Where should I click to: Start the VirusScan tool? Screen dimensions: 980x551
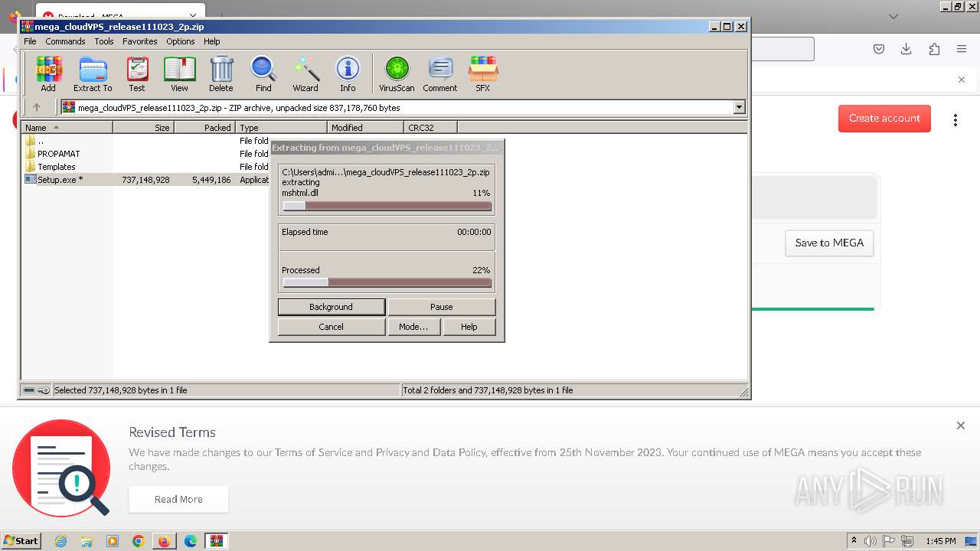pos(397,74)
